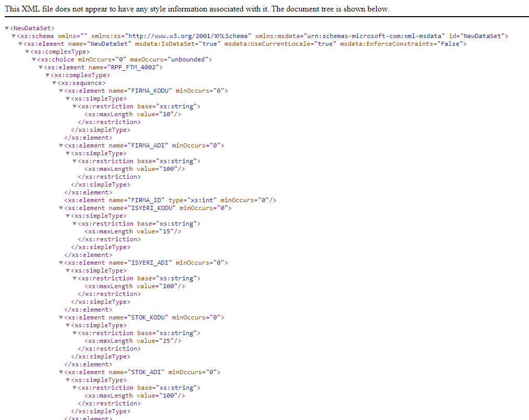The width and height of the screenshot is (529, 420).
Task: Collapse the STOK_ADI element node
Action: coord(61,372)
